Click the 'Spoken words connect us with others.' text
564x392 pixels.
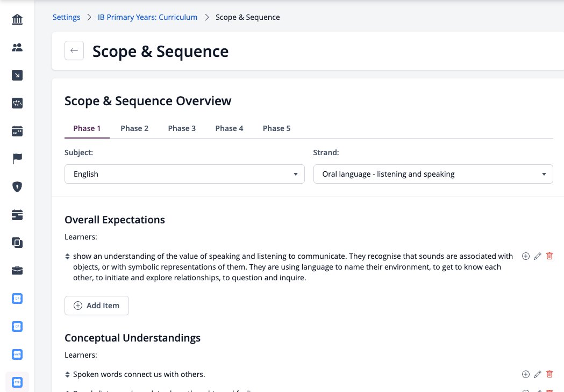139,374
